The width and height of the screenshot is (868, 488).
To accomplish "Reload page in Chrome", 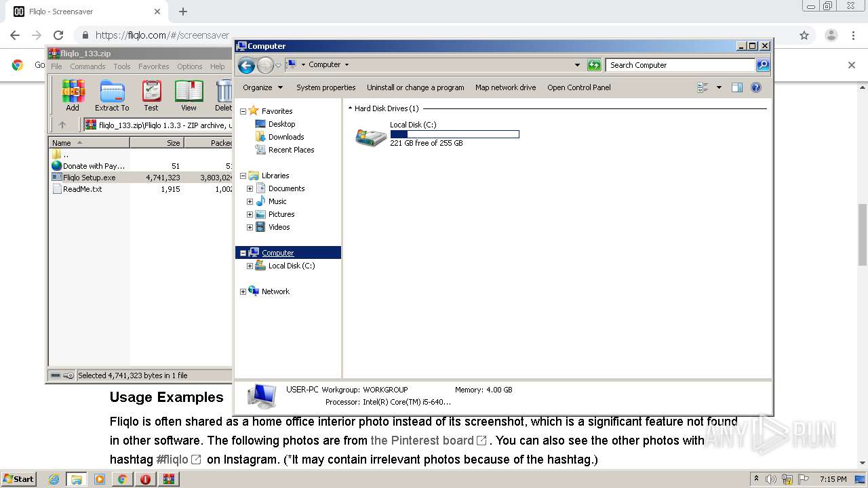I will click(58, 35).
